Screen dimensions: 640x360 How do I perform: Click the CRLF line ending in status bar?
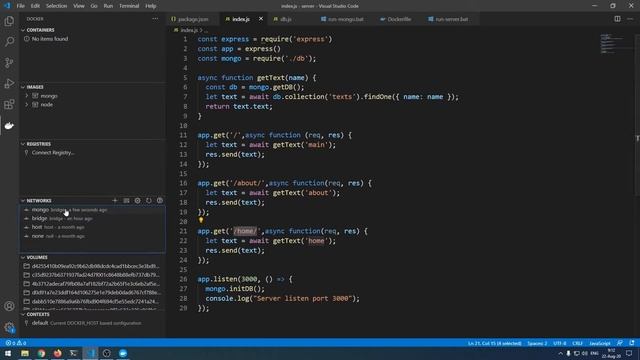click(577, 343)
